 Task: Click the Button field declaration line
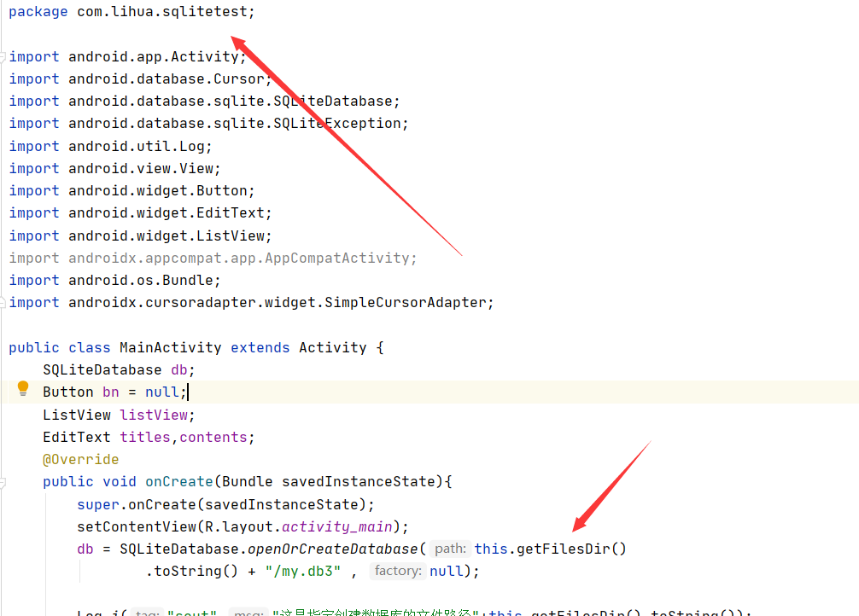point(111,391)
